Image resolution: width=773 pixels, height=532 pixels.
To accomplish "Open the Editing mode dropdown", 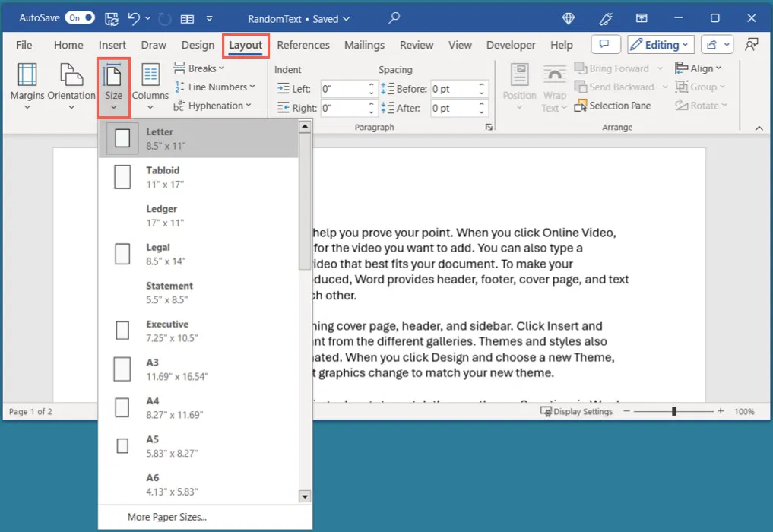I will (660, 44).
